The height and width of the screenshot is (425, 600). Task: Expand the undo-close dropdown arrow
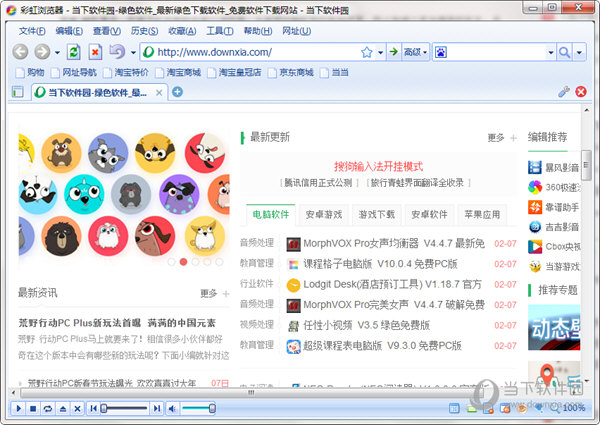pyautogui.click(x=133, y=52)
